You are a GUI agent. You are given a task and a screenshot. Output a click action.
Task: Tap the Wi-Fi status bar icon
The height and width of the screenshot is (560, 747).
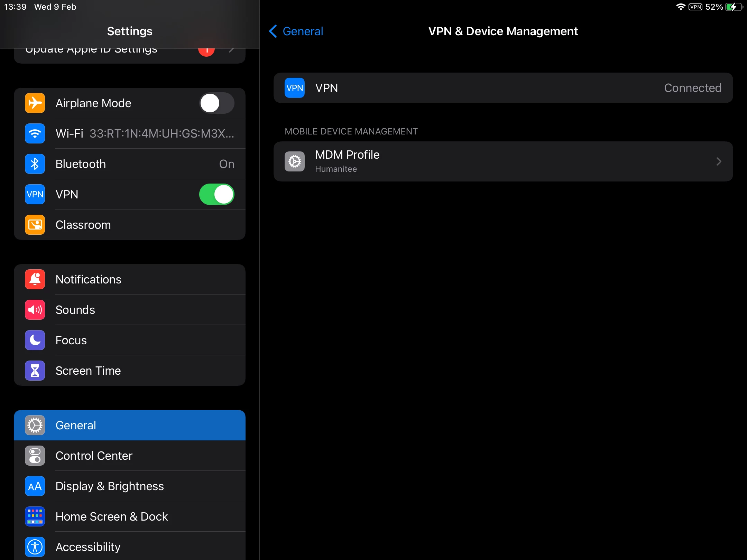click(681, 7)
